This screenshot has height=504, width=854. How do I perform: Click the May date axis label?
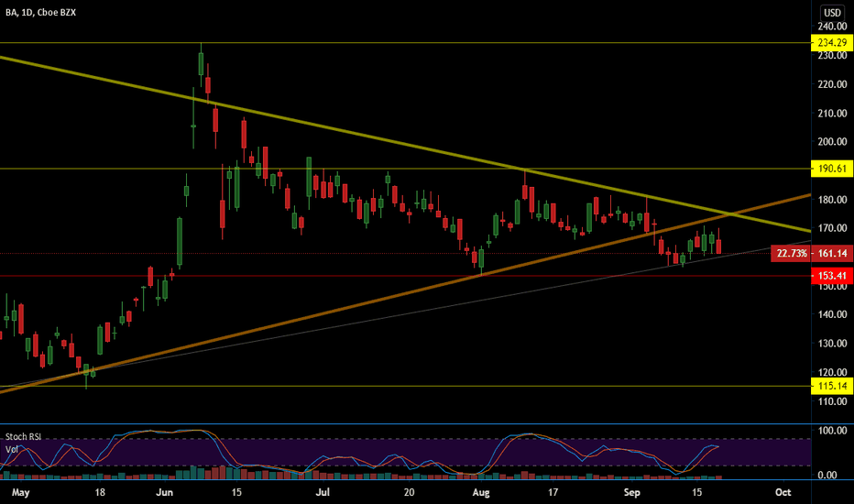[x=20, y=493]
